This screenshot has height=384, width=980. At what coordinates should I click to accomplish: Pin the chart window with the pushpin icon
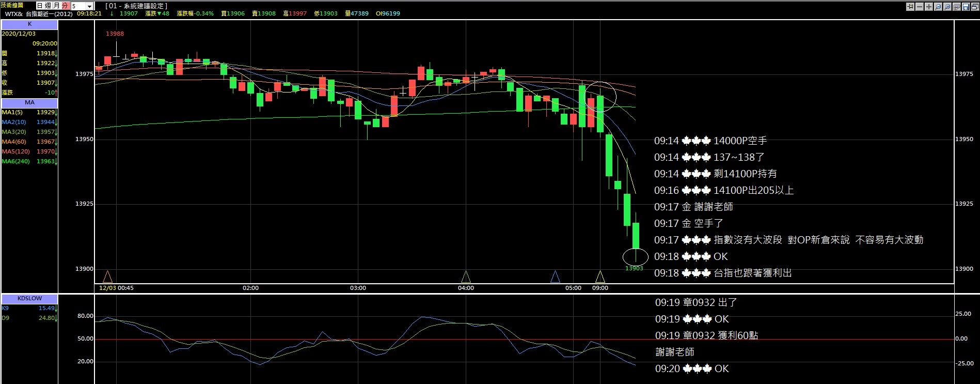tap(910, 7)
